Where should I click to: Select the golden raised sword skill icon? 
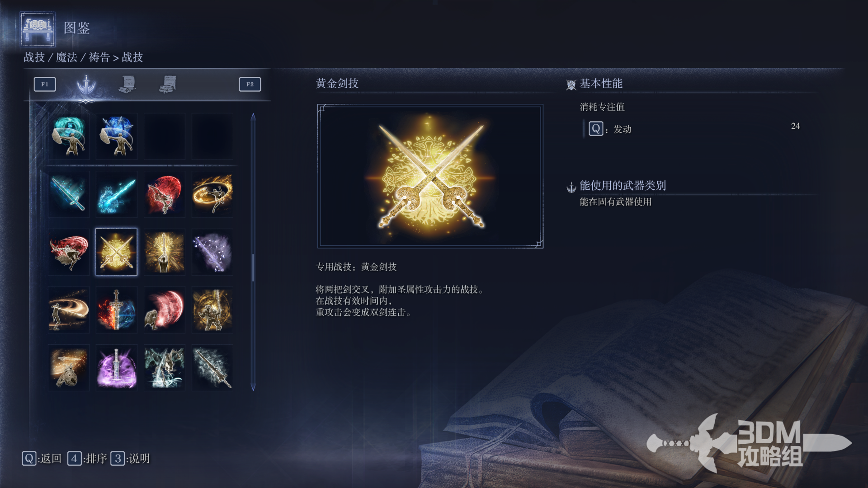click(164, 252)
